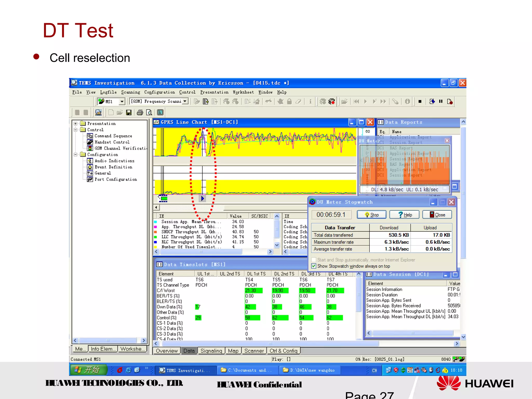Open print preview magnifier icon
This screenshot has width=532, height=399.
click(149, 112)
